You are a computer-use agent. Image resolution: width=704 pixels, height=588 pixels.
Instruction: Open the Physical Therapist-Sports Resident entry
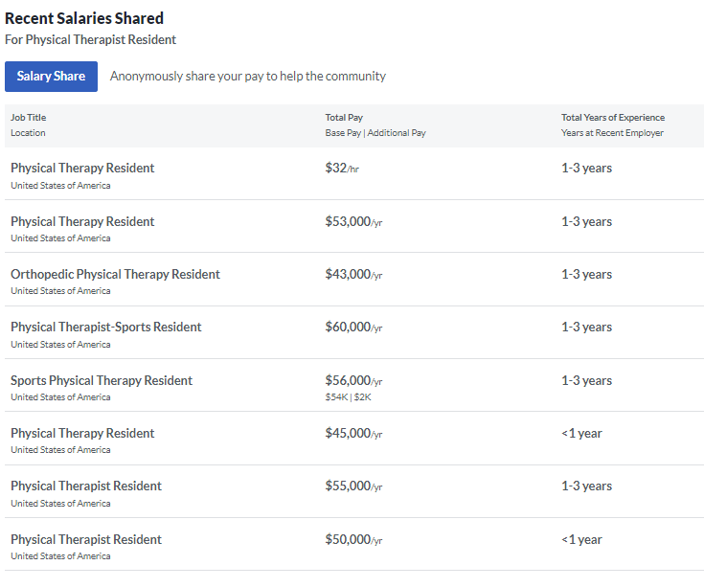[105, 327]
